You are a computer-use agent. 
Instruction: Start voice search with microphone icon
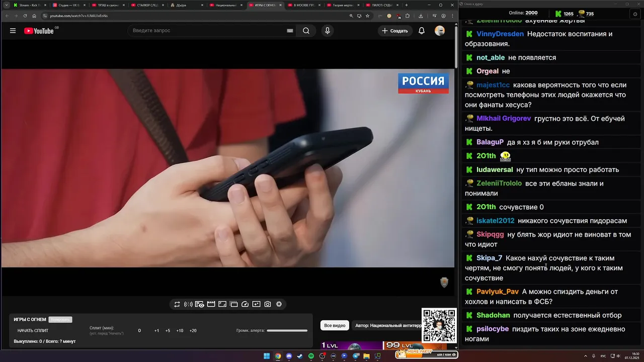coord(328,31)
